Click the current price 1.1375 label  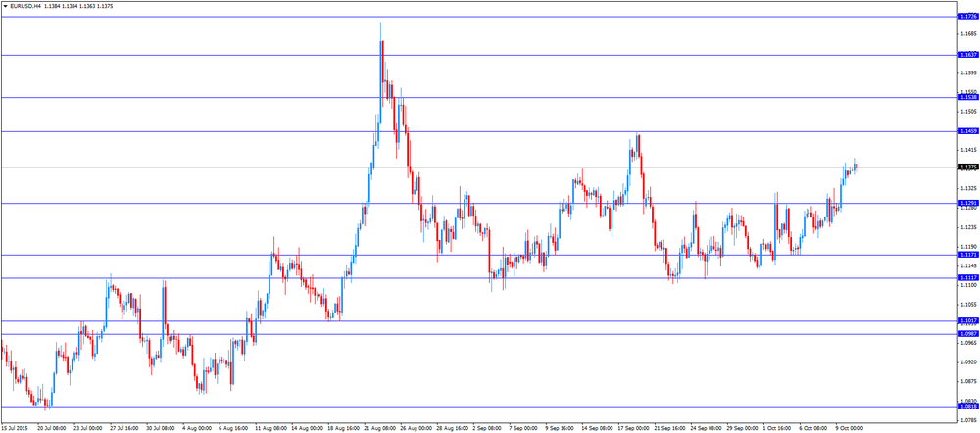point(968,167)
